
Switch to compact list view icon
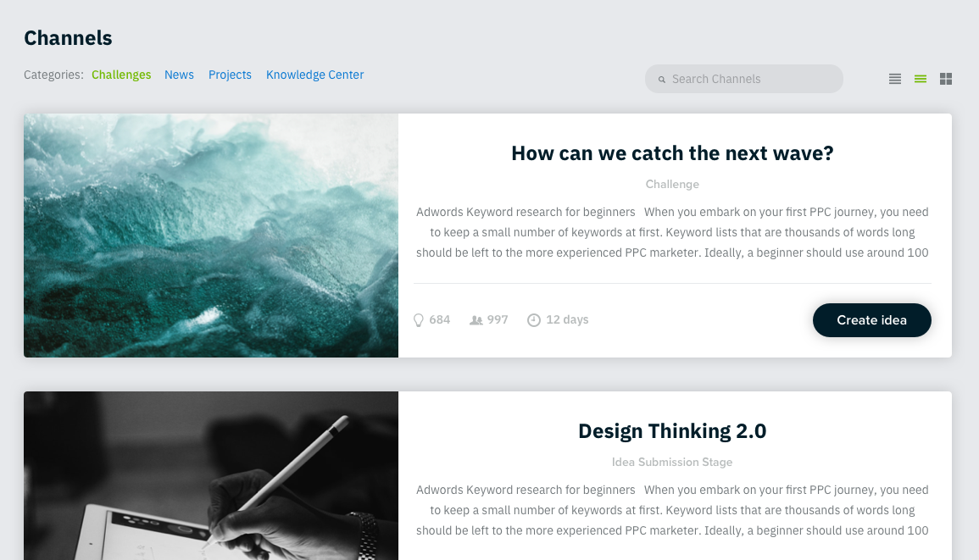tap(895, 79)
